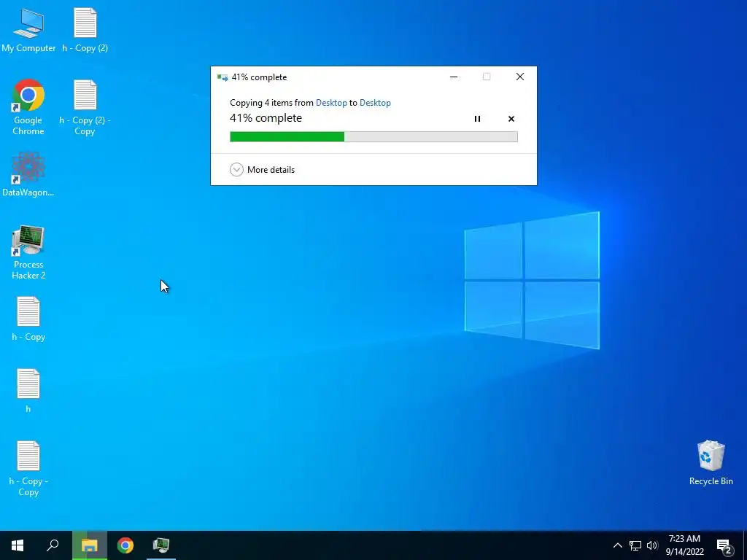Expand More details in copy dialog
The width and height of the screenshot is (747, 560).
tap(263, 169)
